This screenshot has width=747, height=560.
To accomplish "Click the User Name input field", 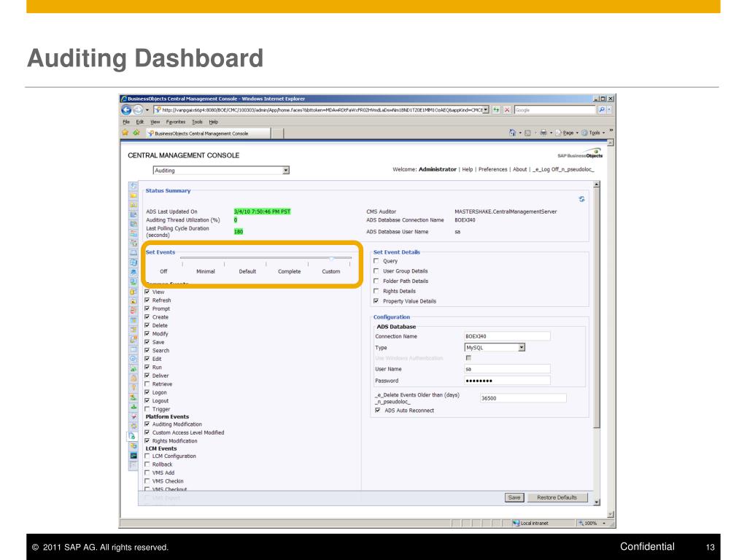I will click(508, 369).
